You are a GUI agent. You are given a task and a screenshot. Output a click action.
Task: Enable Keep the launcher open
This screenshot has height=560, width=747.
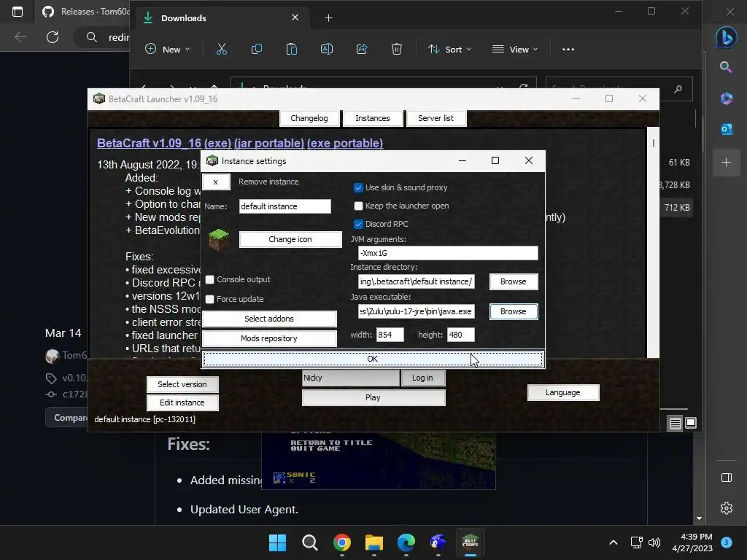[x=358, y=206]
